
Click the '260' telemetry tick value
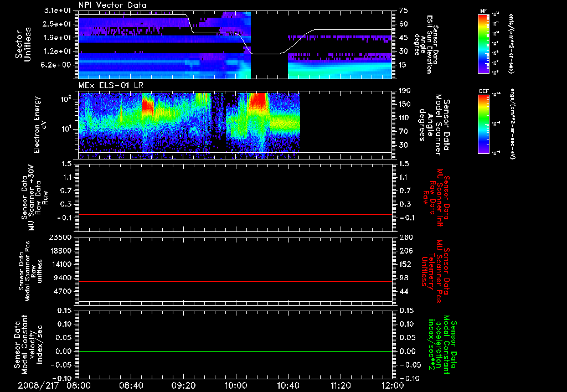click(x=405, y=237)
